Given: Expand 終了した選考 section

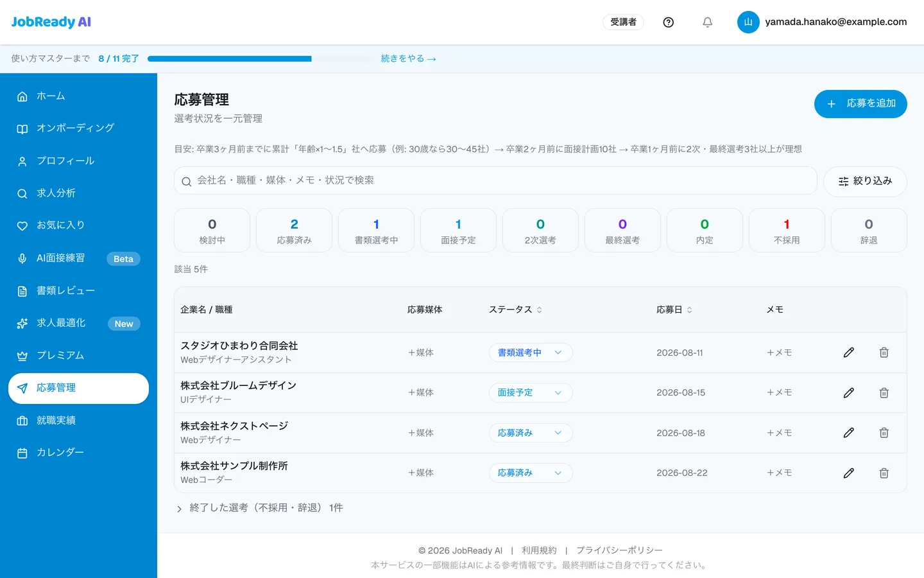Looking at the screenshot, I should tap(260, 508).
